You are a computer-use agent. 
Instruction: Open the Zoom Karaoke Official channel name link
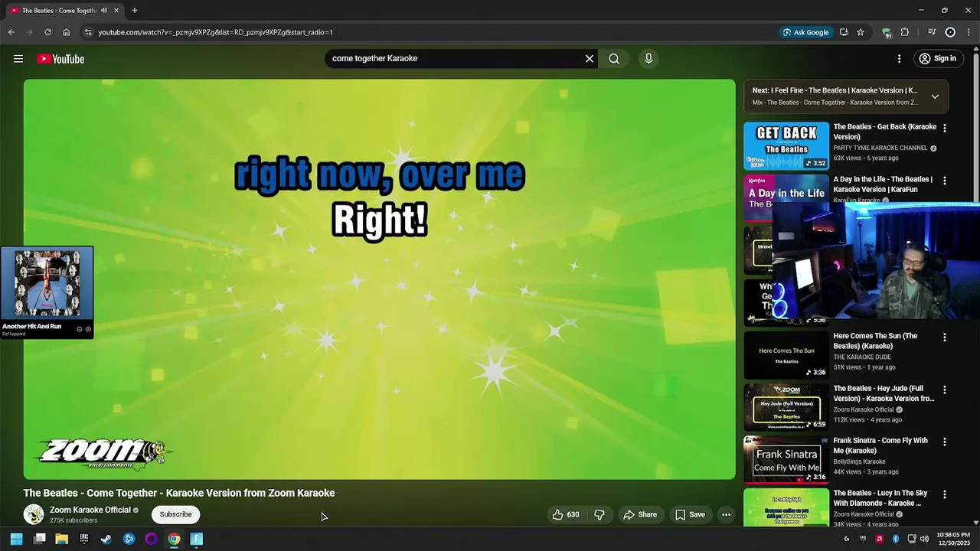[90, 510]
